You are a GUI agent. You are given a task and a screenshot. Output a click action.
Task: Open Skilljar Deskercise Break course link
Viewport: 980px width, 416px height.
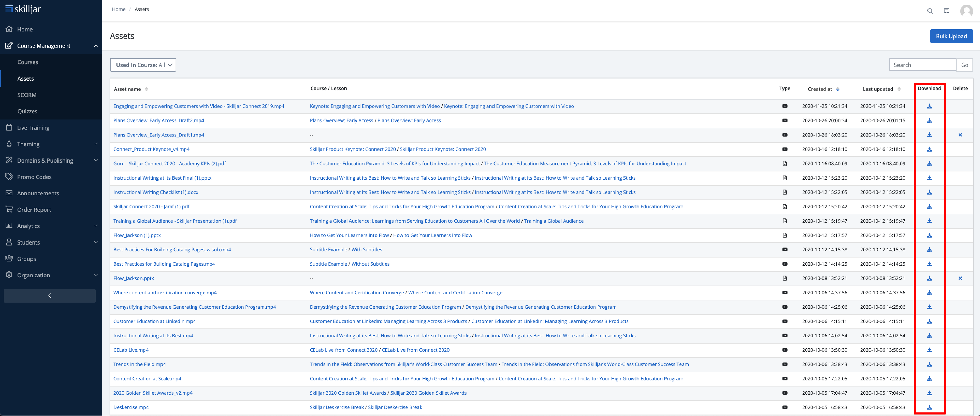(337, 407)
